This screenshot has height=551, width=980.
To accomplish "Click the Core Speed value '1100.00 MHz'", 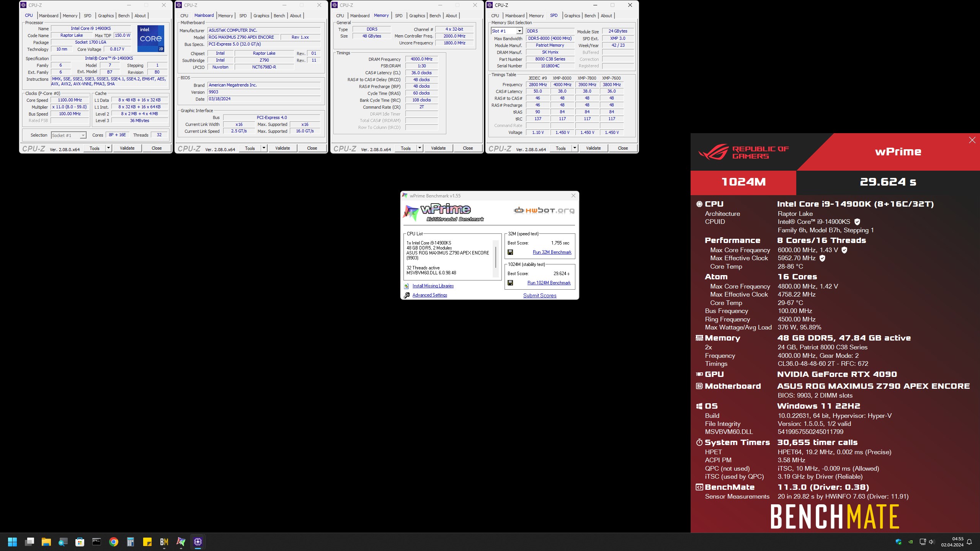I will pyautogui.click(x=70, y=100).
